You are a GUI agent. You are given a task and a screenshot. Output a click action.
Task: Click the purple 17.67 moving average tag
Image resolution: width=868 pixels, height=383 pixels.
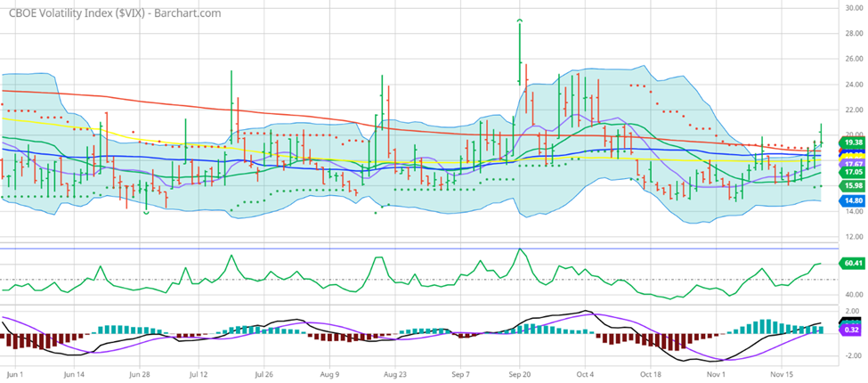click(852, 164)
